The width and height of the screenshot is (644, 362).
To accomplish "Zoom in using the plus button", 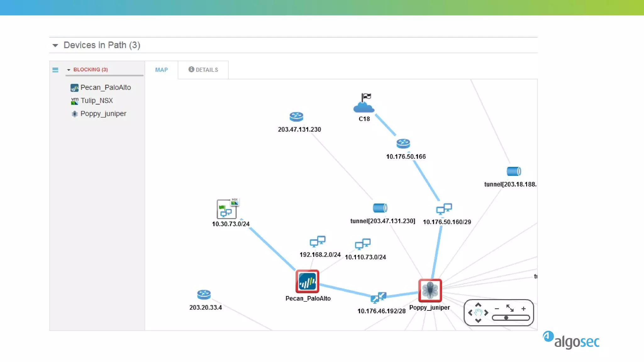I will [524, 309].
